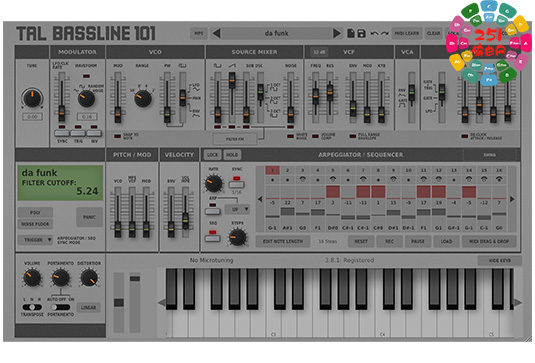Toggle the De-click Attack/Release option

point(464,136)
